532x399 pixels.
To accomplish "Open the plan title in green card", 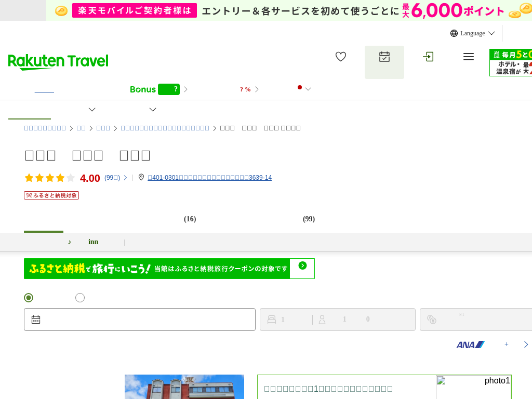I will click(x=328, y=389).
